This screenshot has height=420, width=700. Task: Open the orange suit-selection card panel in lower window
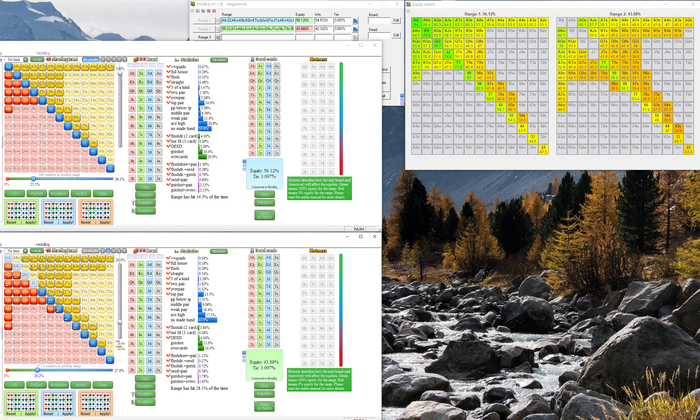tap(96, 404)
